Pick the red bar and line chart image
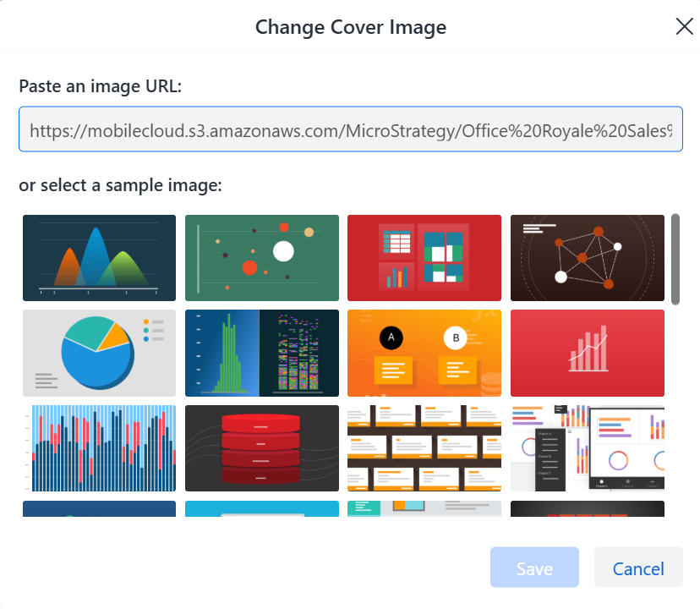The height and width of the screenshot is (609, 700). (587, 353)
